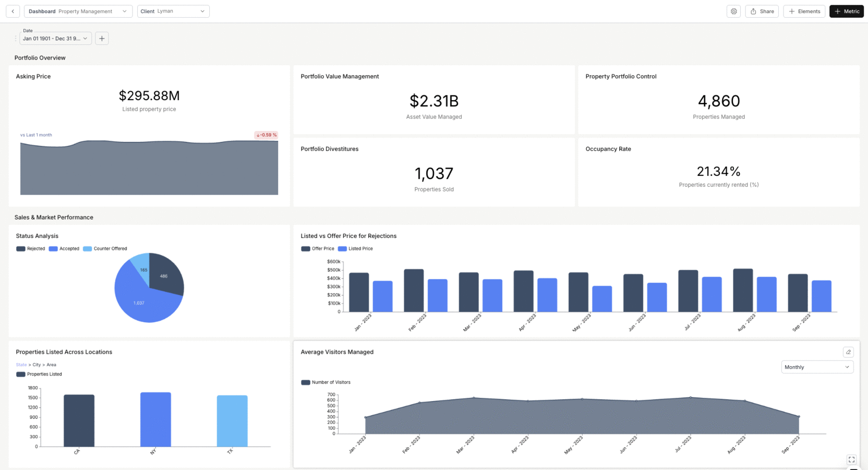Expand Average Visitors Managed to fullscreen

click(x=851, y=460)
